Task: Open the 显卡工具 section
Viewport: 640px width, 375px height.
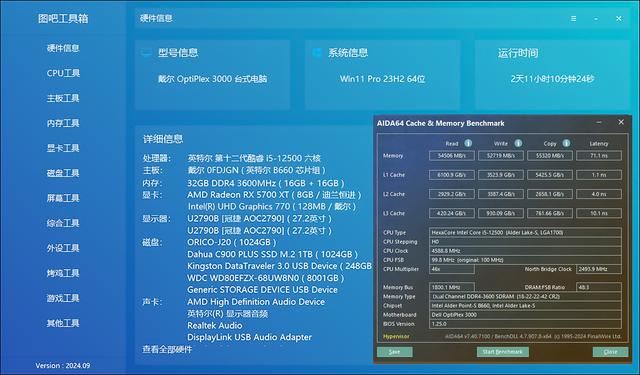Action: coord(63,148)
